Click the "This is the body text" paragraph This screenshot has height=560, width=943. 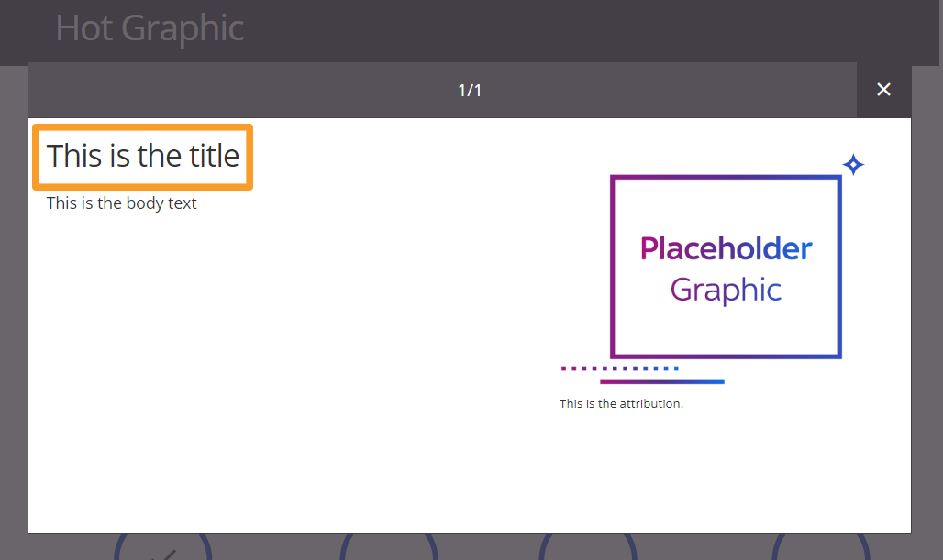pos(122,203)
